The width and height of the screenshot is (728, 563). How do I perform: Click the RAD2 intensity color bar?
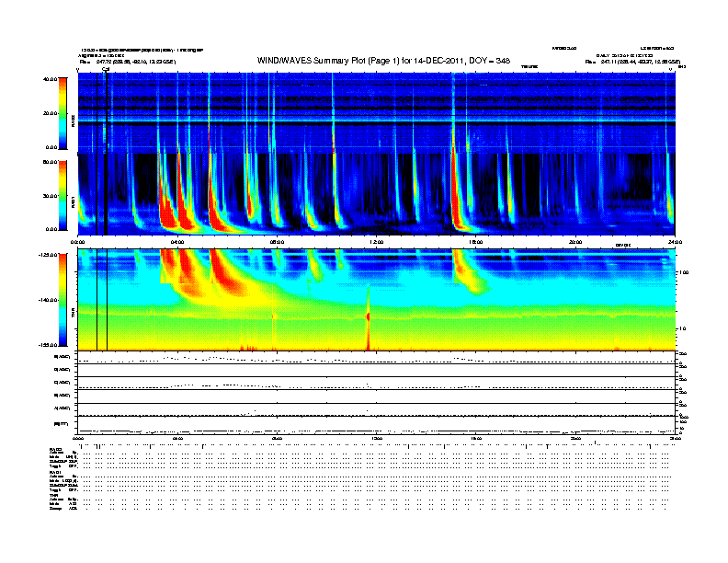coord(63,113)
